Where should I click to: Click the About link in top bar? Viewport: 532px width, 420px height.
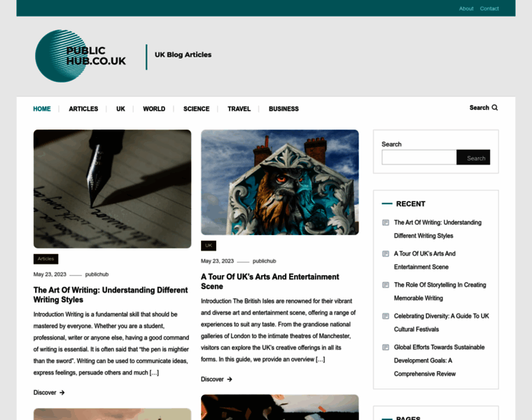point(466,8)
